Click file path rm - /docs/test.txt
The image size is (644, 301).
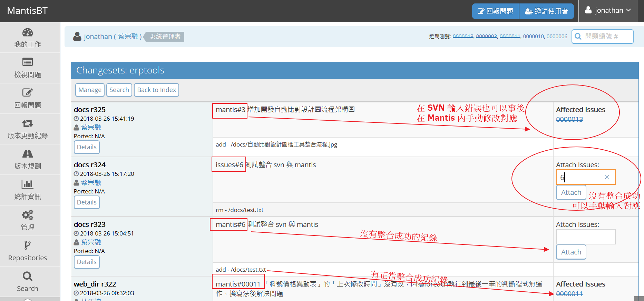pyautogui.click(x=240, y=210)
